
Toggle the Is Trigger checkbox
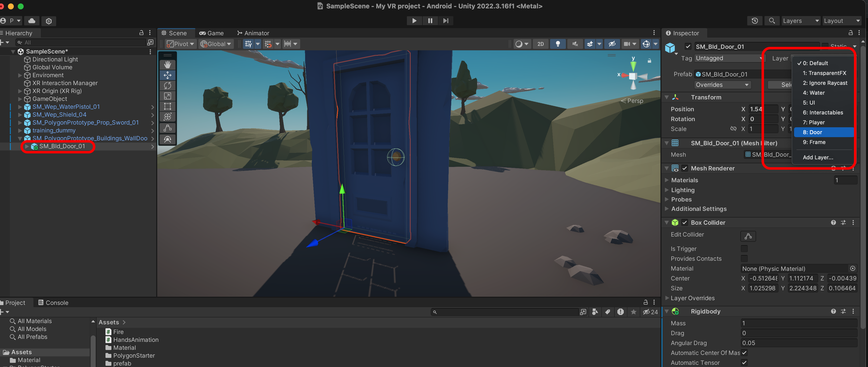[x=744, y=249]
